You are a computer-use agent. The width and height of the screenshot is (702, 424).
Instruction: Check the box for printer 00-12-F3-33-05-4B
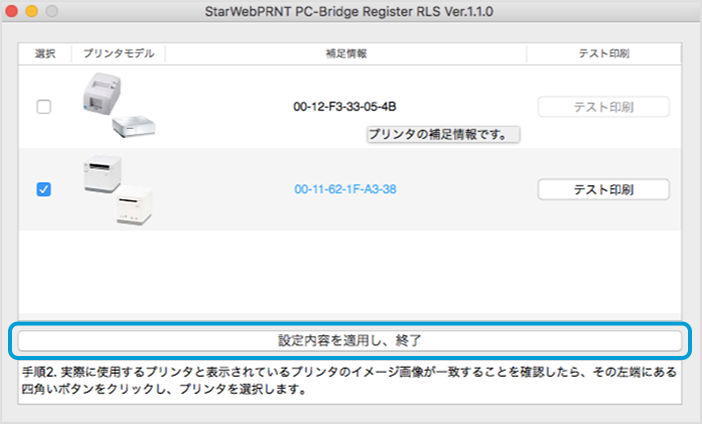click(x=43, y=107)
